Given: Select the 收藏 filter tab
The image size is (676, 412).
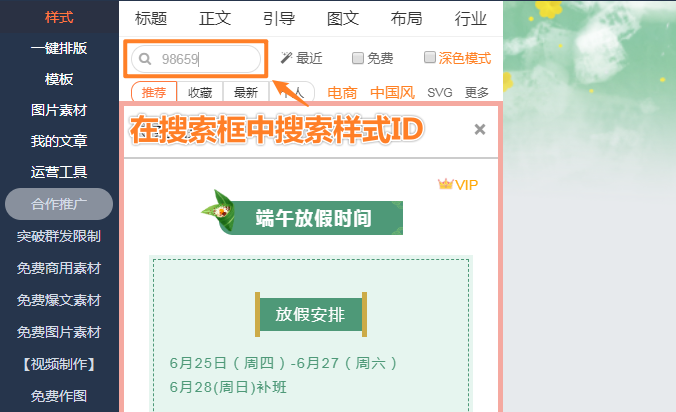Looking at the screenshot, I should click(200, 92).
